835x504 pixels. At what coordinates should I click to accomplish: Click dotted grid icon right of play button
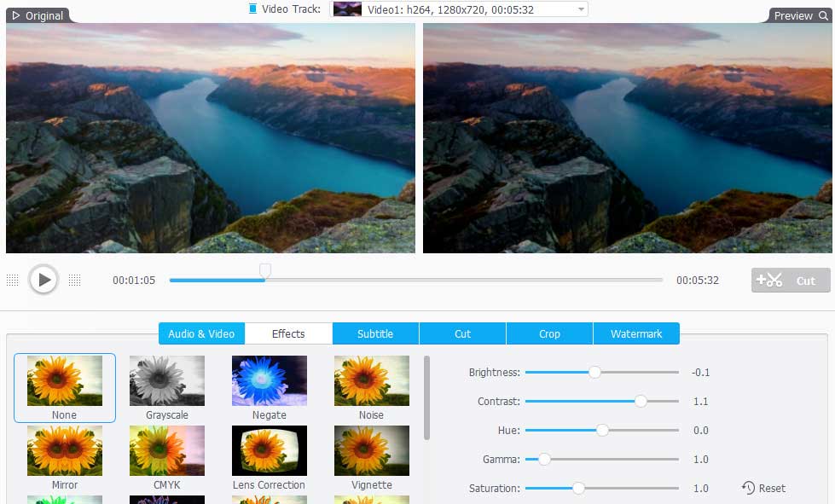pos(74,280)
